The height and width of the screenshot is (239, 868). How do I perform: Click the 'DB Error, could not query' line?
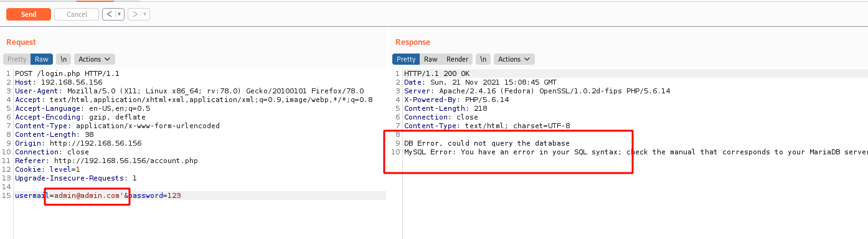click(x=487, y=143)
